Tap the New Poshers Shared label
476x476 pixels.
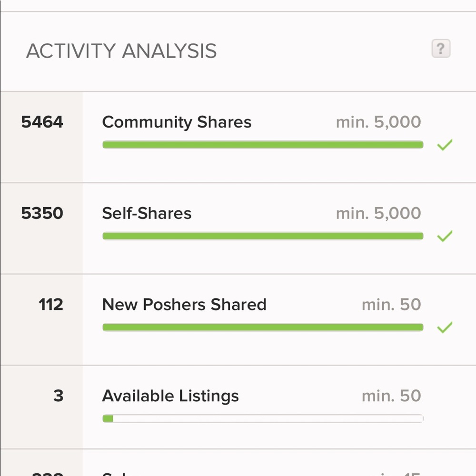click(x=184, y=305)
